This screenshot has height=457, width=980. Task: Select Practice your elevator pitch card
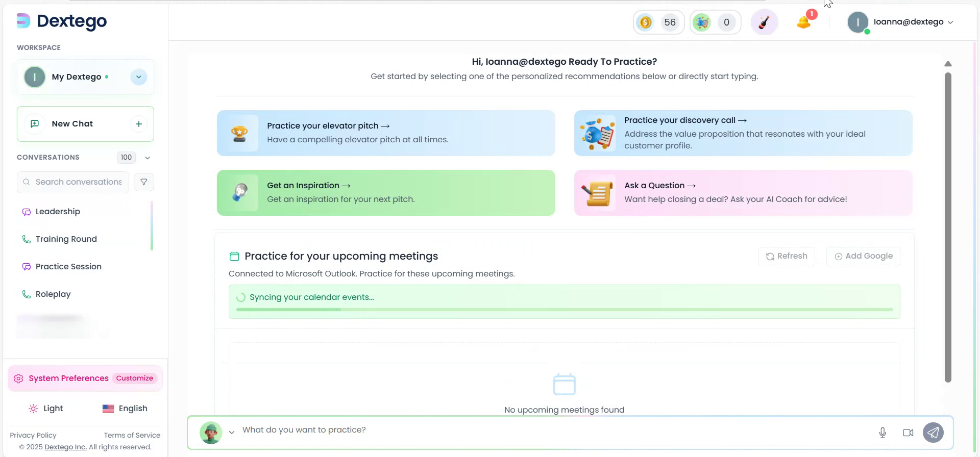tap(386, 133)
